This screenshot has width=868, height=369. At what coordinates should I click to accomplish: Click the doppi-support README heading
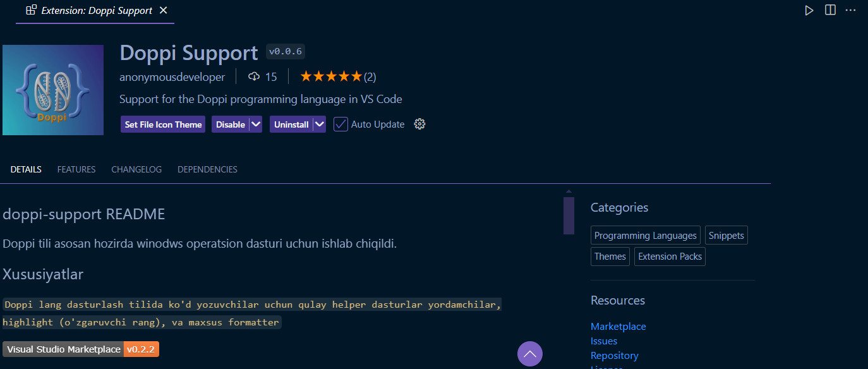(x=84, y=214)
